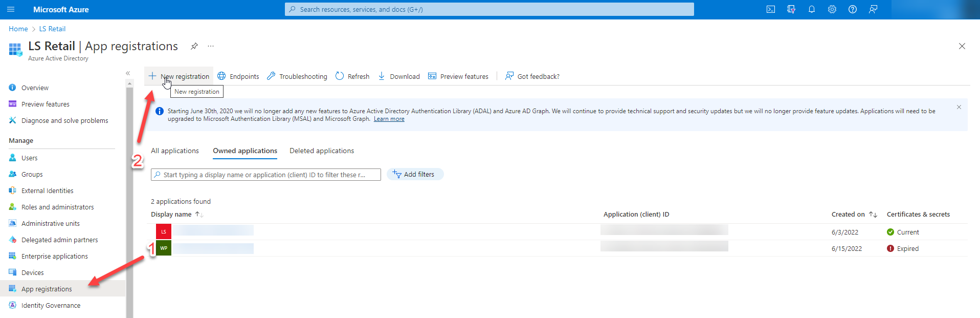Dismiss the ADAL information banner
This screenshot has height=318, width=980.
pyautogui.click(x=959, y=107)
